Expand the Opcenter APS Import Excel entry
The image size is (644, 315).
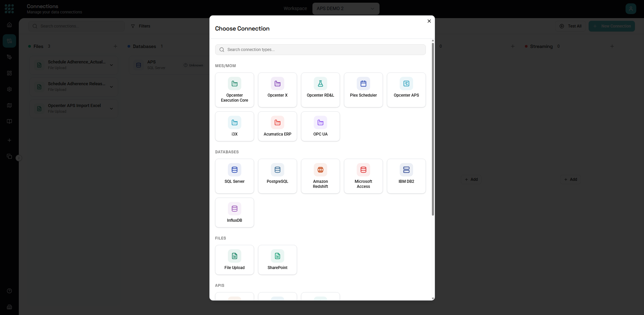pyautogui.click(x=111, y=109)
